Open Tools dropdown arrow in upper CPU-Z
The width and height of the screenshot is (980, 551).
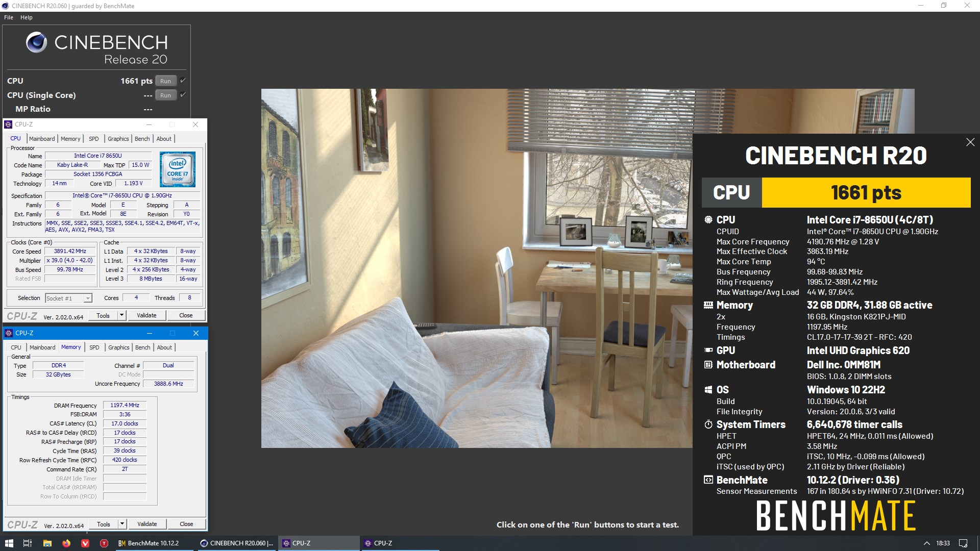(x=121, y=315)
